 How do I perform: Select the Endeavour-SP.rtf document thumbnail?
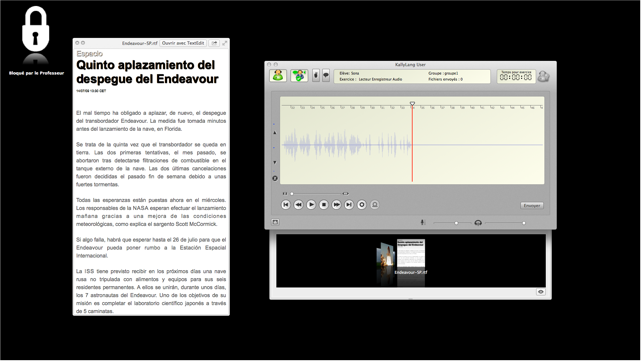[410, 258]
